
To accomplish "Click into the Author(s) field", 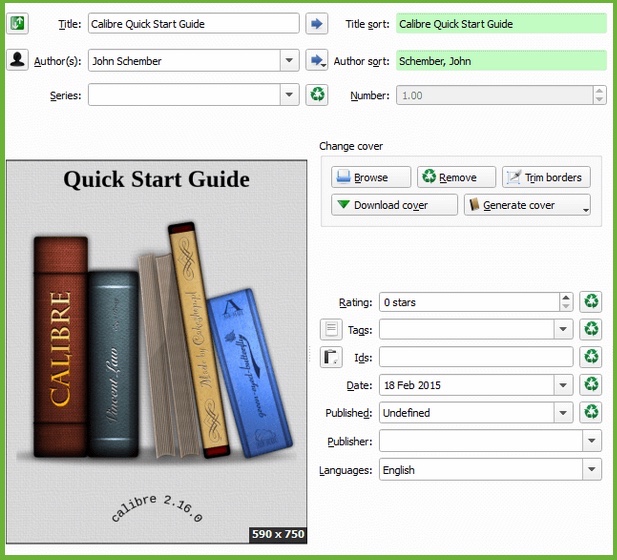I will [184, 61].
